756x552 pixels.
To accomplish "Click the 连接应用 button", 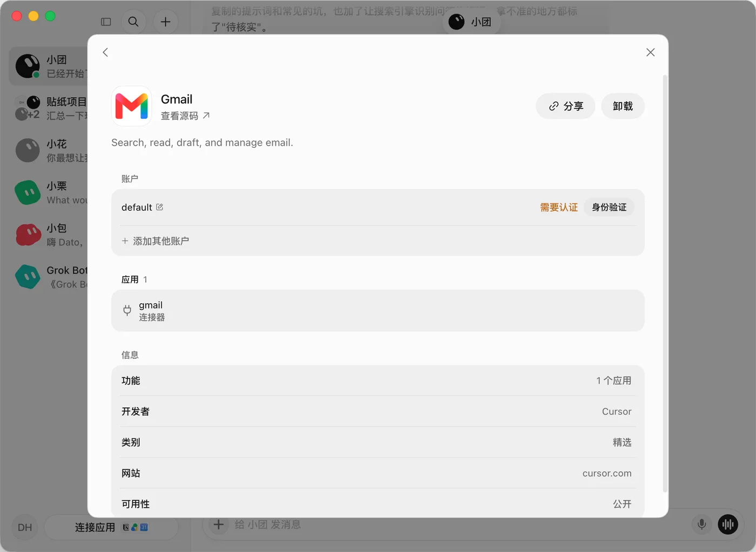I will click(x=111, y=527).
